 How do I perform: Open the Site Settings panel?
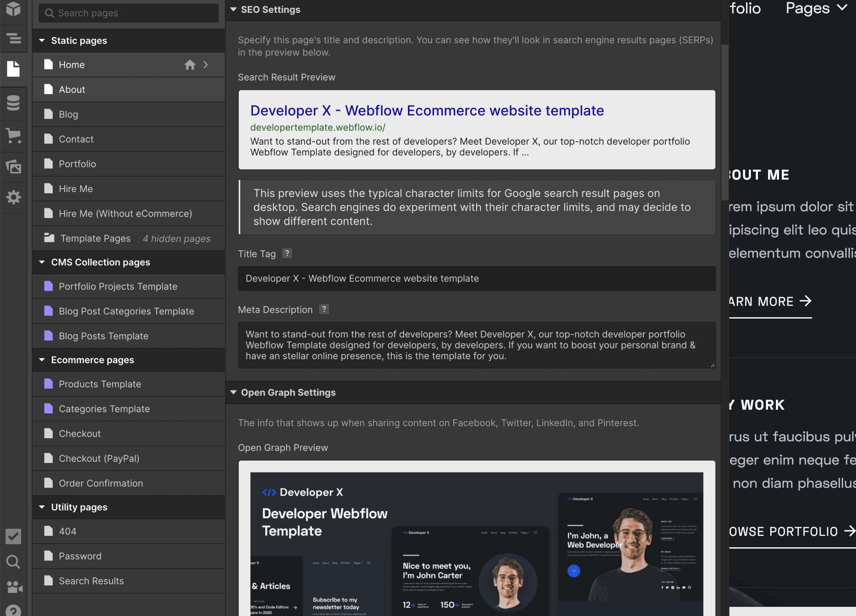(12, 197)
